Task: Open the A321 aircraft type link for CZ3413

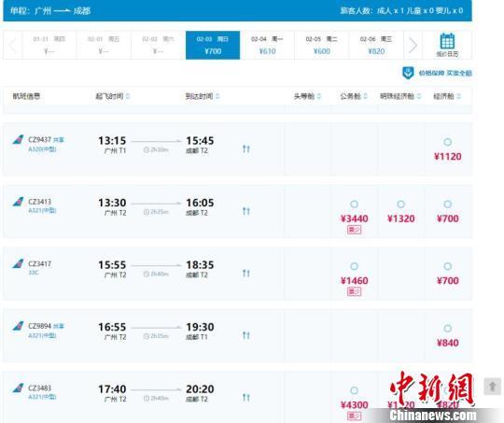Action: 42,211
